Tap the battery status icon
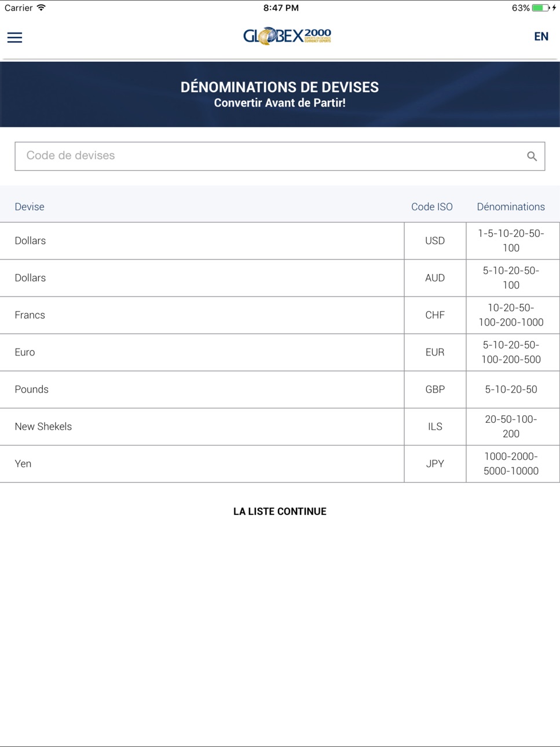The image size is (560, 747). coord(541,8)
